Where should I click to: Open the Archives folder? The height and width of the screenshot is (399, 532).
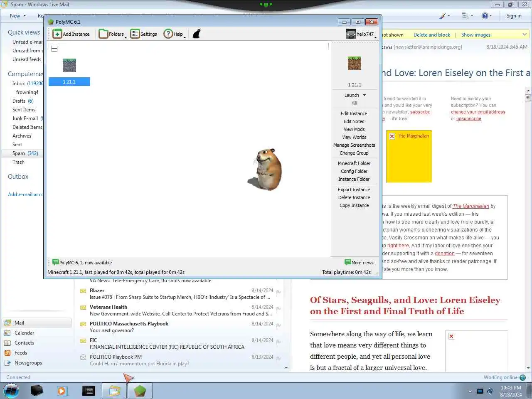pos(22,136)
